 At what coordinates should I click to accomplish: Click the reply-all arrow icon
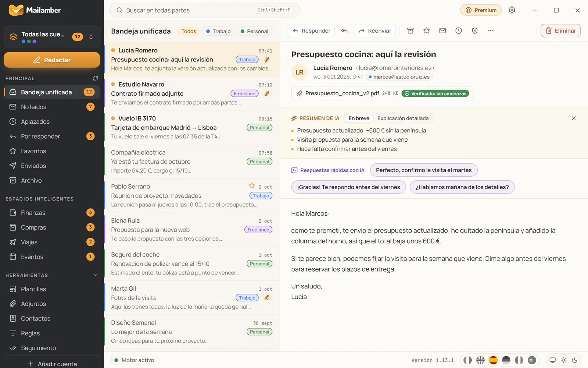pos(344,31)
